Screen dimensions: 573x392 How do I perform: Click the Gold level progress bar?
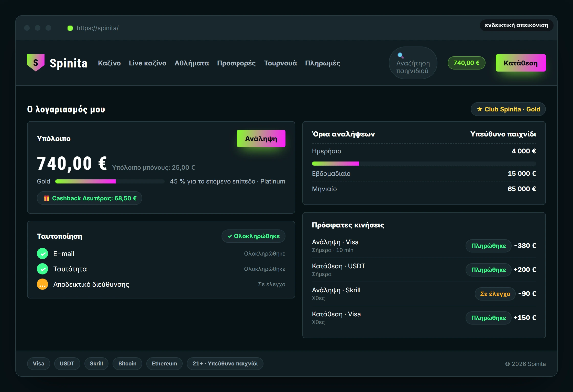[x=110, y=181]
